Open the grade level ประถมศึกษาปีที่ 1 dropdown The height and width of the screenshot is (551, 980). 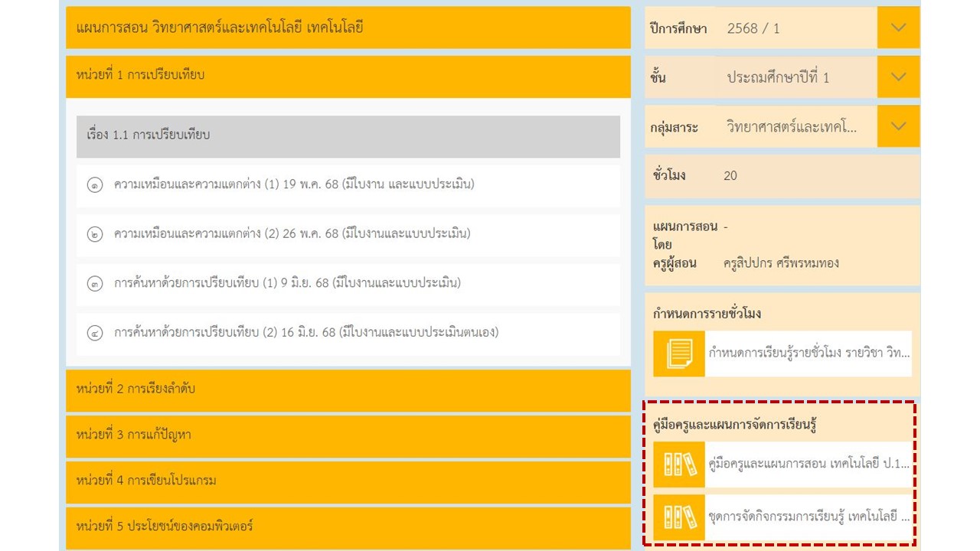coord(898,77)
